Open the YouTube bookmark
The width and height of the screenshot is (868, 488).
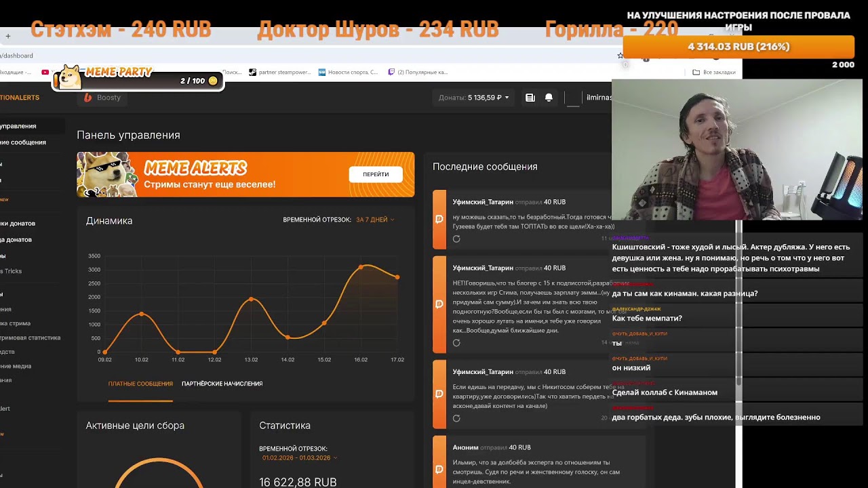point(45,72)
